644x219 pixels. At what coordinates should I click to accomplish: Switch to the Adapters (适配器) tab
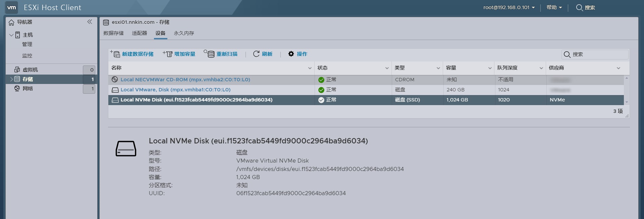139,33
